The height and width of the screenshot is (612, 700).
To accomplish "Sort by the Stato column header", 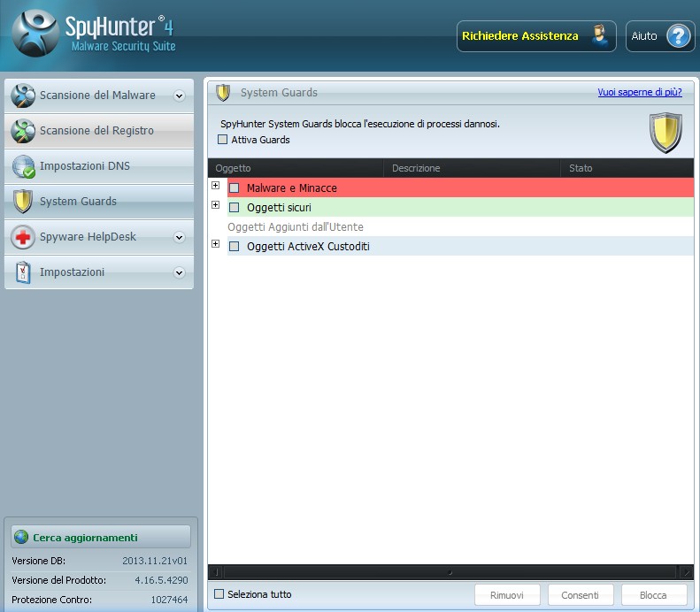I will point(627,168).
